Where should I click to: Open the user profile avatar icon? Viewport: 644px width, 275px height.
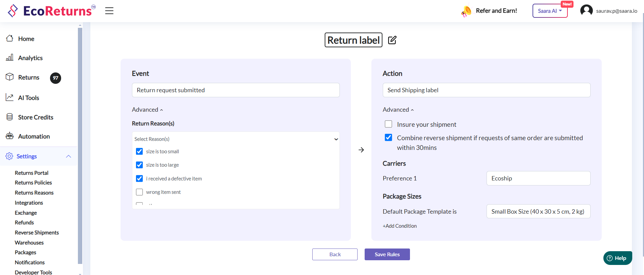tap(586, 10)
